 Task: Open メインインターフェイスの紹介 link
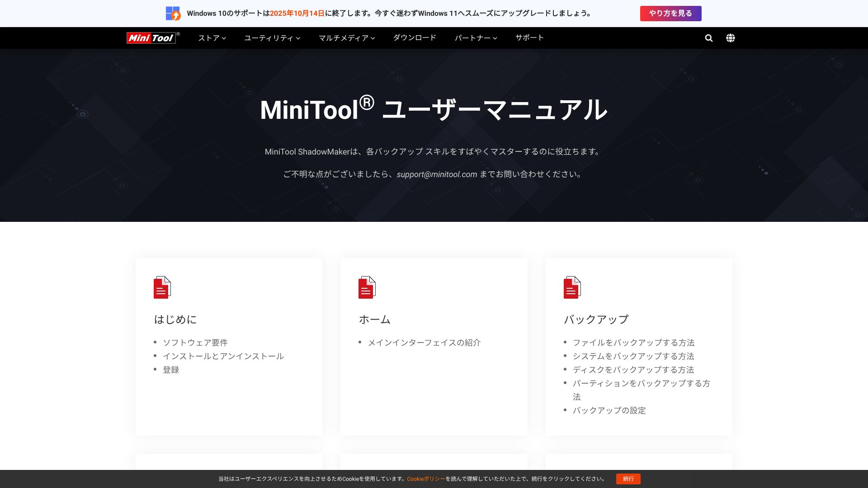(424, 343)
